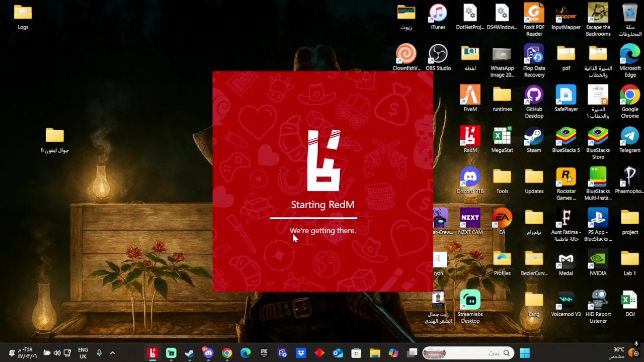Launch BlueStacks 5 from the desktop
The image size is (644, 362).
pyautogui.click(x=566, y=140)
